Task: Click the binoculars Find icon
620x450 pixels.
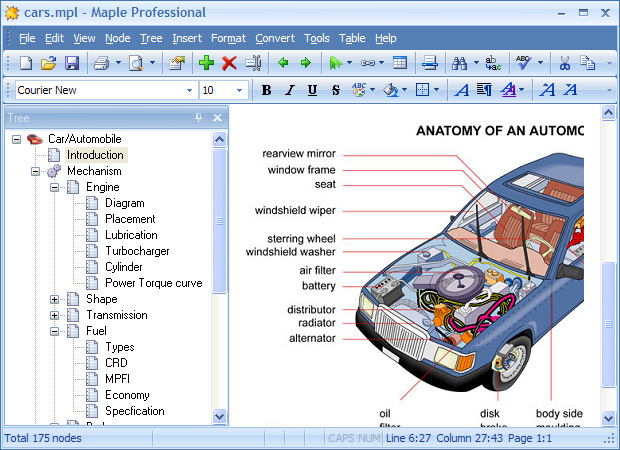Action: 459,63
